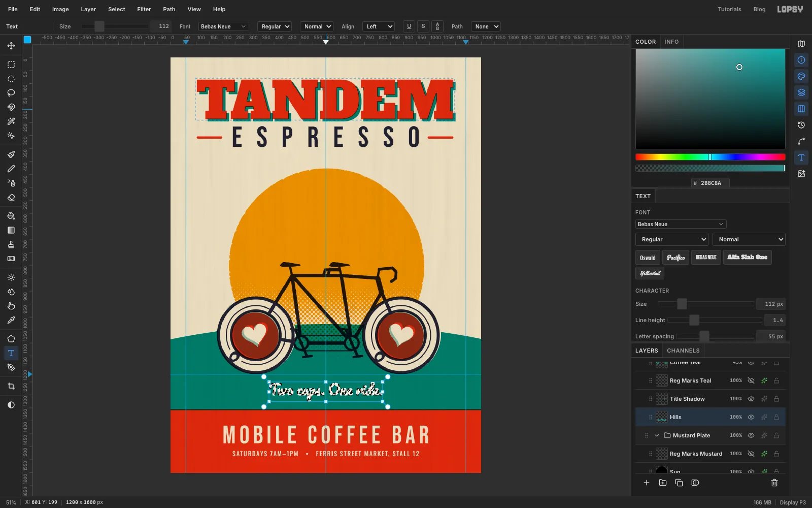Click the Line height slider
The image size is (812, 508).
[x=715, y=320]
